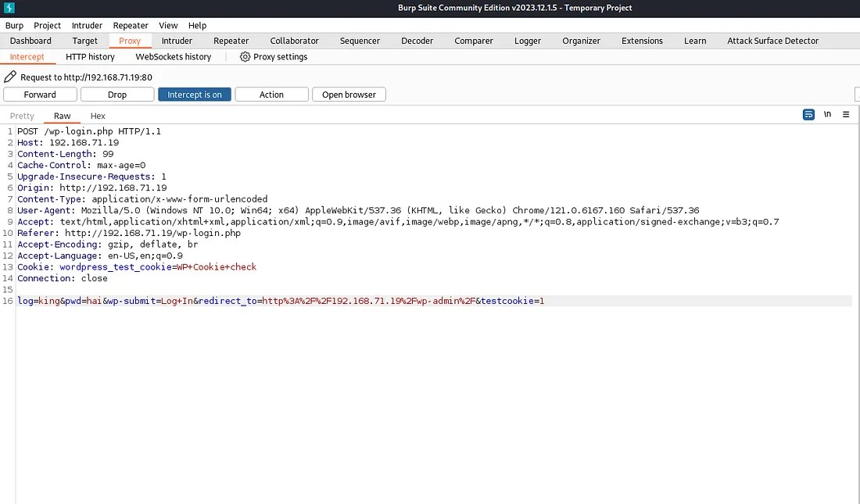Open the Burp menu
860x504 pixels.
click(x=14, y=25)
